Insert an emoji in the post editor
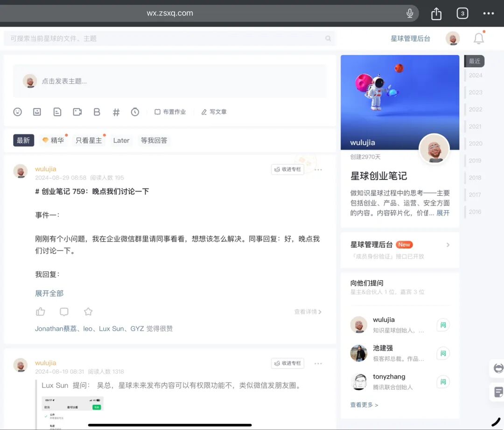Image resolution: width=504 pixels, height=430 pixels. coord(17,112)
